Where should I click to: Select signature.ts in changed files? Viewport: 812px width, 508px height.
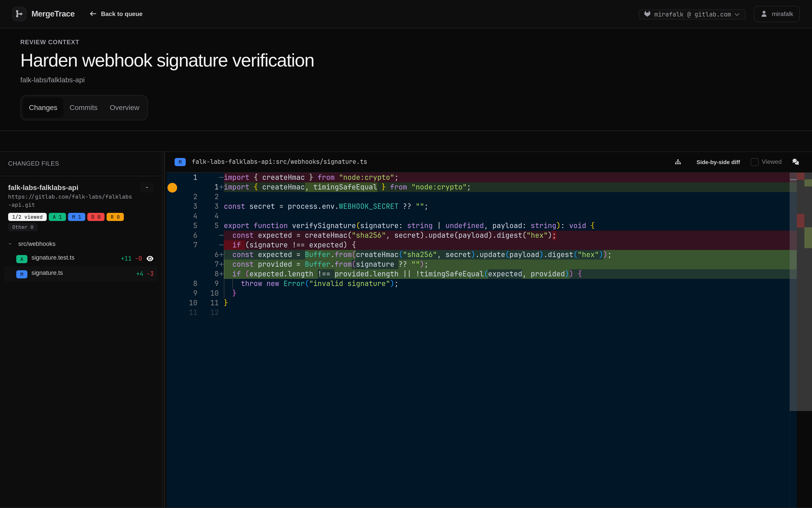[81, 274]
